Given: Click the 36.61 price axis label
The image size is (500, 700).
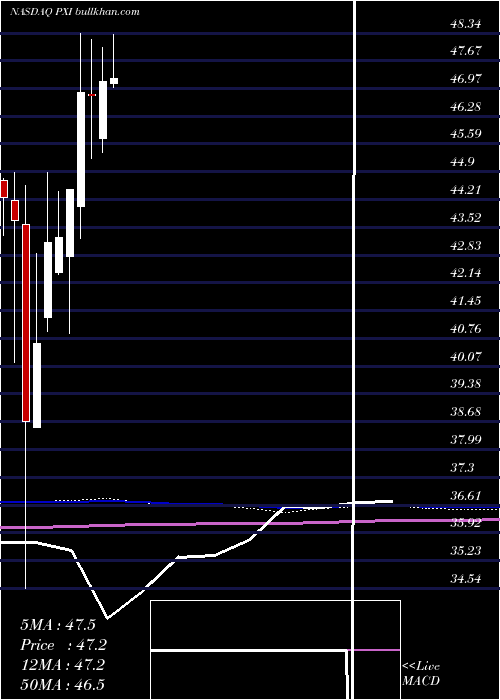Looking at the screenshot, I should coord(466,496).
